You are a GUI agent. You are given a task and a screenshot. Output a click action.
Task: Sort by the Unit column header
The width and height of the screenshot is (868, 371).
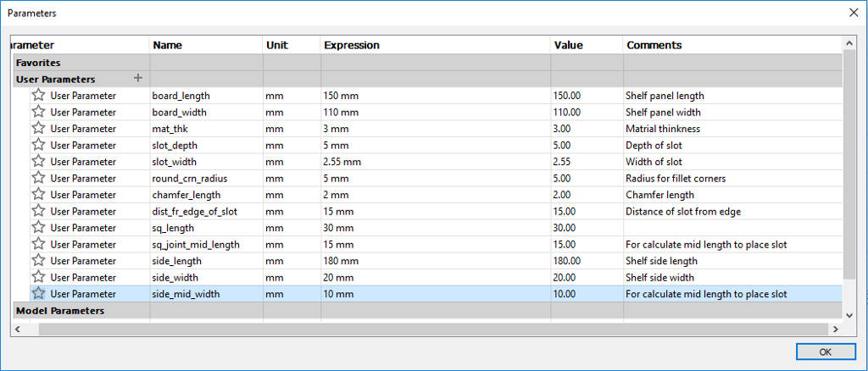coord(292,46)
